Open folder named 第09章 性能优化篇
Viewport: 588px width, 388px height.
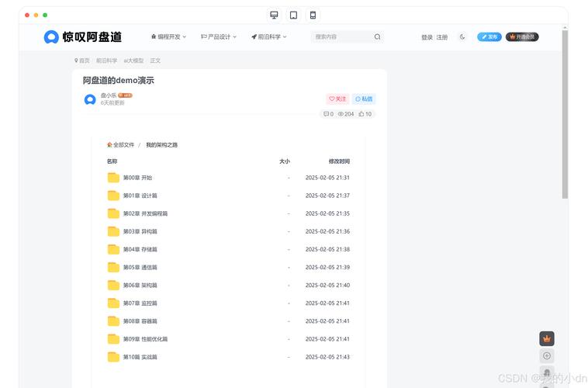tap(146, 339)
